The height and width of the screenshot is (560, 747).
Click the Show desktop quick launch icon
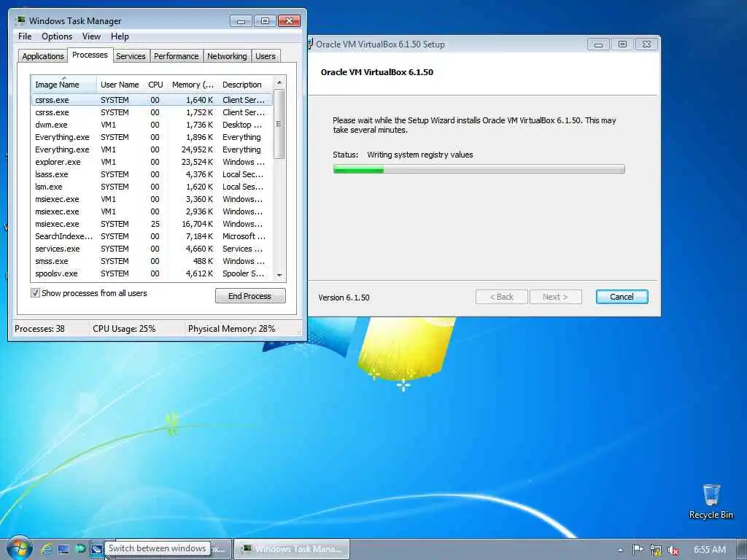[63, 549]
